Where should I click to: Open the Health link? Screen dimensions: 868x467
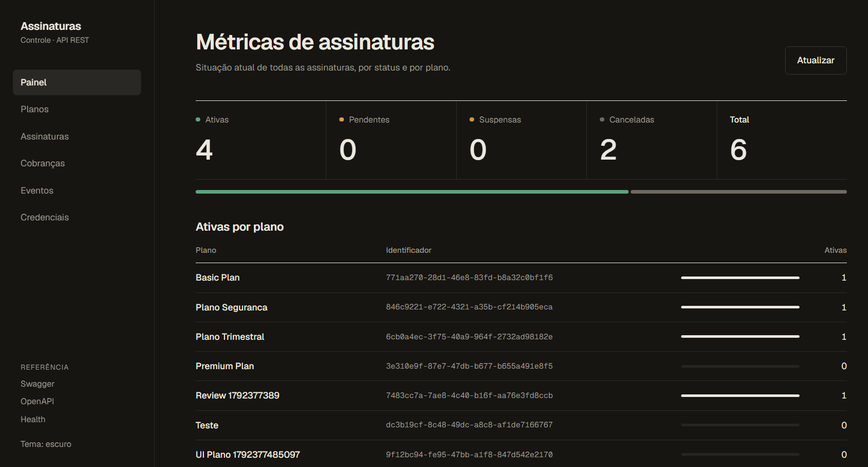(x=33, y=420)
